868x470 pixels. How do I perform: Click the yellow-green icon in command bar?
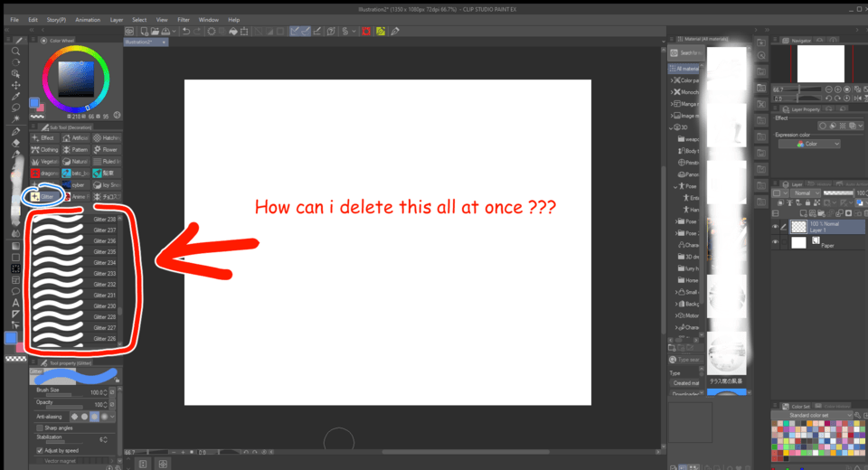click(x=381, y=32)
